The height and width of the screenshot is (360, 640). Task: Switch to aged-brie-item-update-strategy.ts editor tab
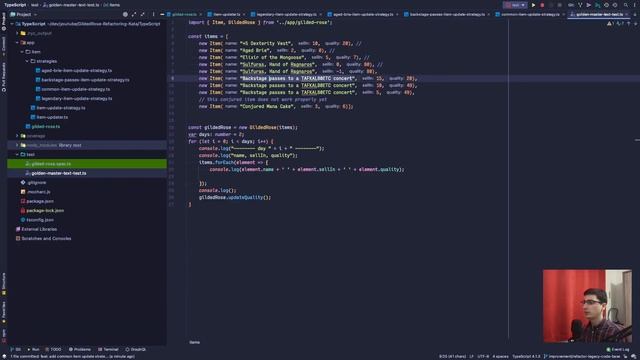[363, 14]
